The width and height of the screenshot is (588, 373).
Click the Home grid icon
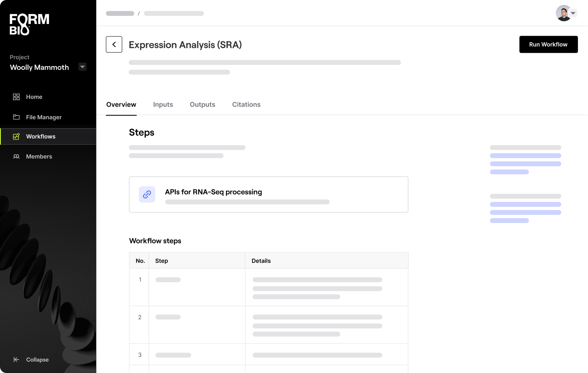click(16, 97)
